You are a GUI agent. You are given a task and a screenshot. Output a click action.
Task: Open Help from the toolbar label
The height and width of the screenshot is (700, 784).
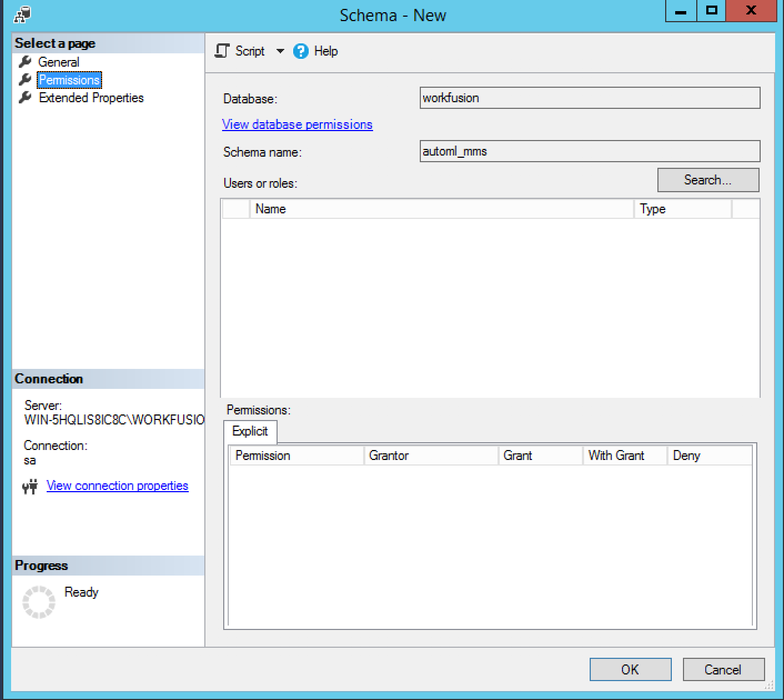click(x=326, y=51)
